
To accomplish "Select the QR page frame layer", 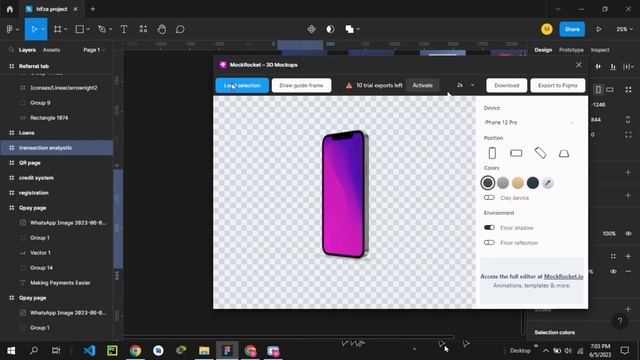I will point(57,163).
